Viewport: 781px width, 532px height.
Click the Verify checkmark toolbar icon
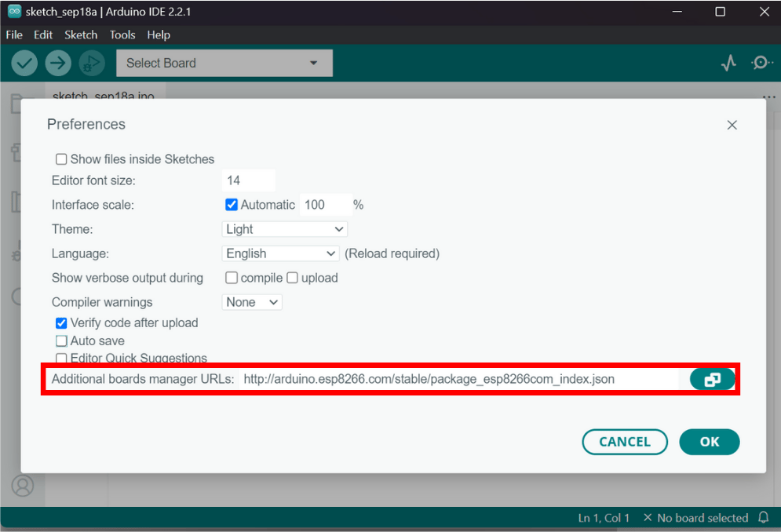click(24, 64)
